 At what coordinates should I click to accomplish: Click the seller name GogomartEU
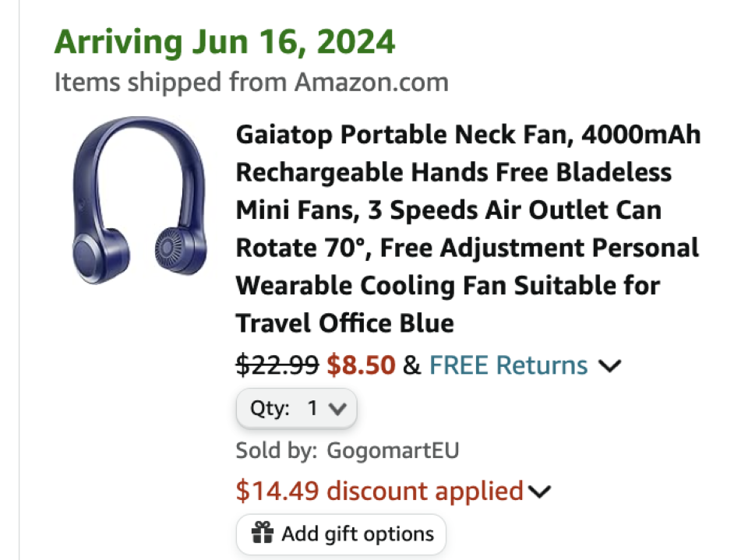pyautogui.click(x=393, y=450)
